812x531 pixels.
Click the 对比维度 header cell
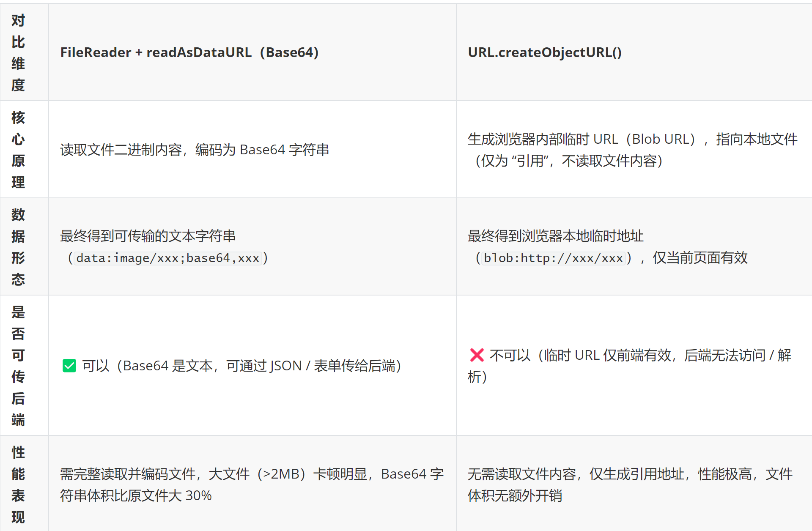coord(18,52)
